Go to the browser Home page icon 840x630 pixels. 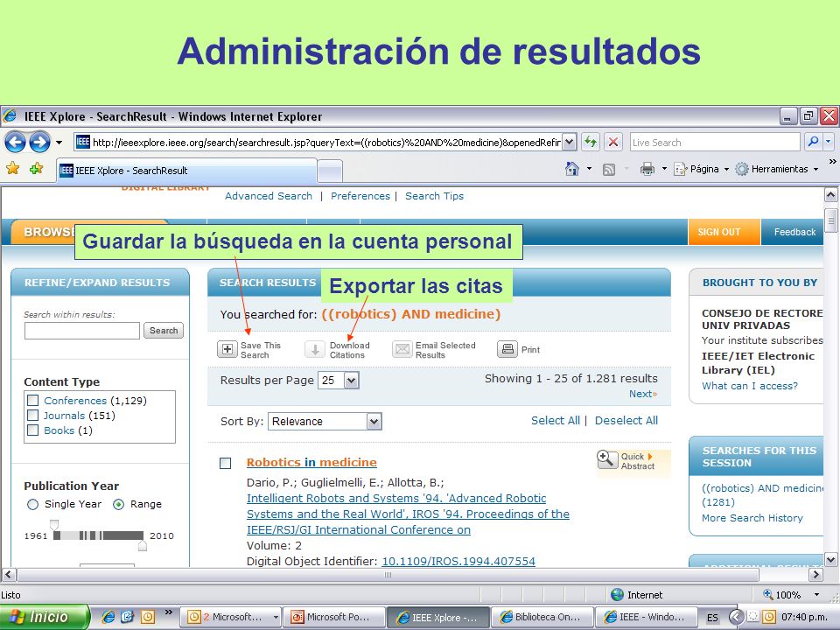[572, 169]
